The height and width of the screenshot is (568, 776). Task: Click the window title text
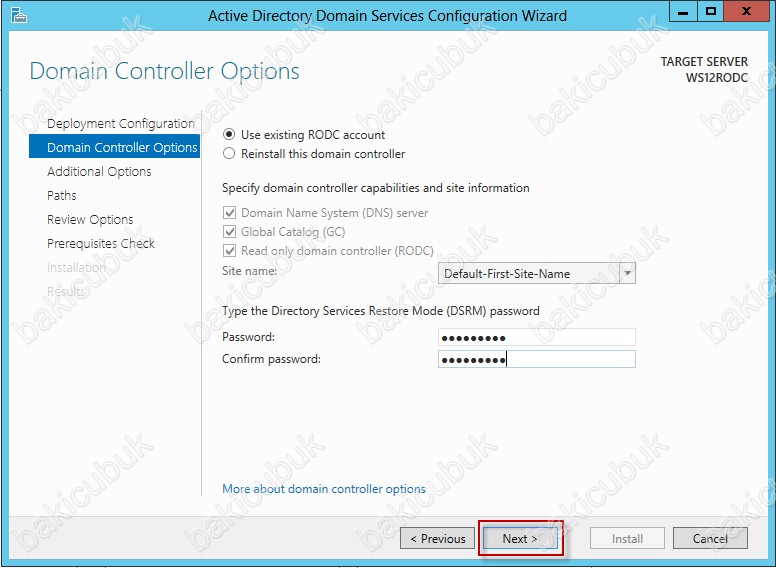(x=388, y=16)
